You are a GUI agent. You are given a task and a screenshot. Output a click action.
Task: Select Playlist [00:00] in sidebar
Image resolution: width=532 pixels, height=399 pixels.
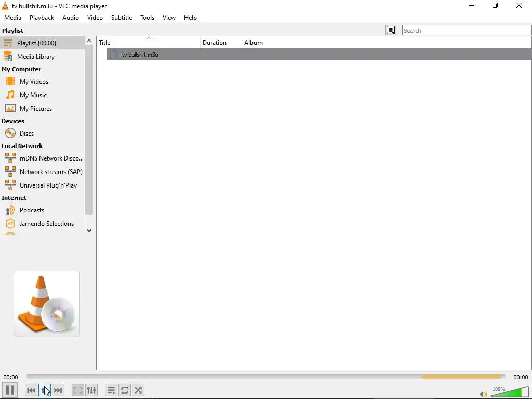click(42, 43)
